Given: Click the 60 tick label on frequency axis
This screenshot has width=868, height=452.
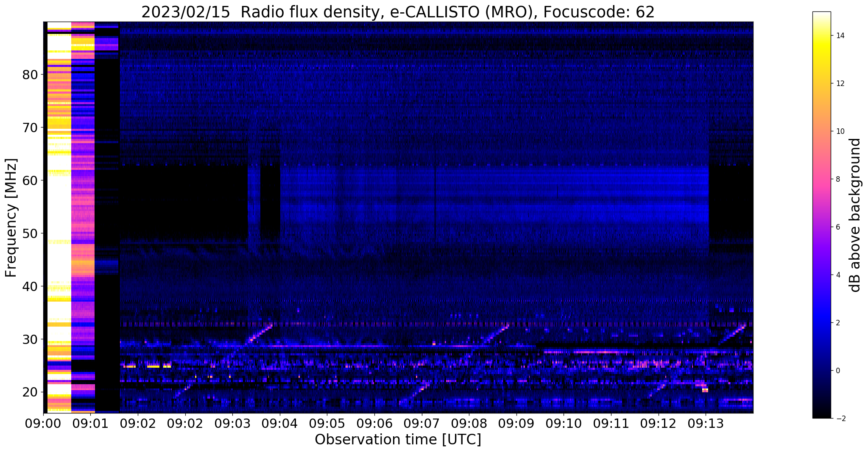Looking at the screenshot, I should (x=30, y=181).
